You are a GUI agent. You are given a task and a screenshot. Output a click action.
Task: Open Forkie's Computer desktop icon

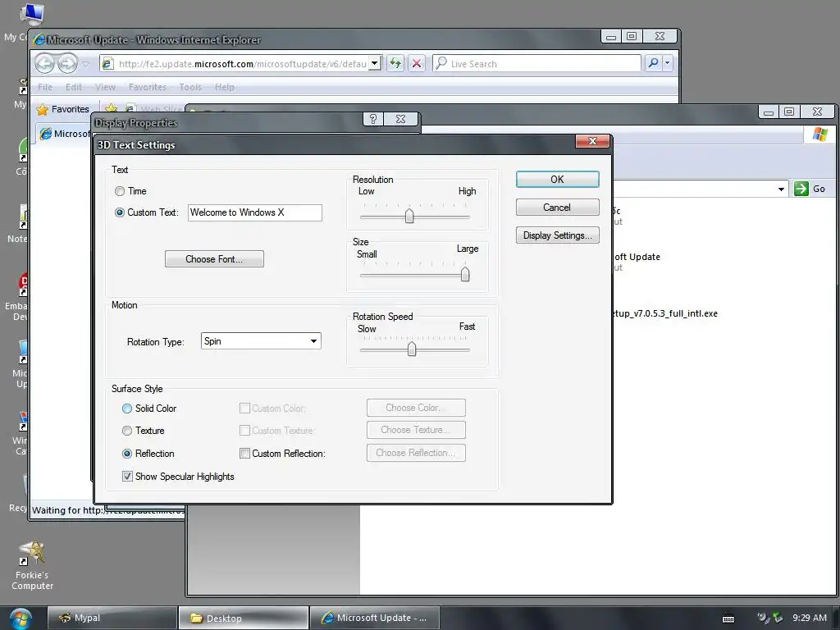tap(32, 566)
